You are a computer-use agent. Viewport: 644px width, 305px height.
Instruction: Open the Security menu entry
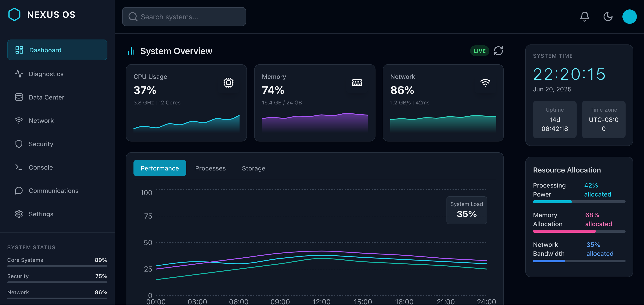57,144
